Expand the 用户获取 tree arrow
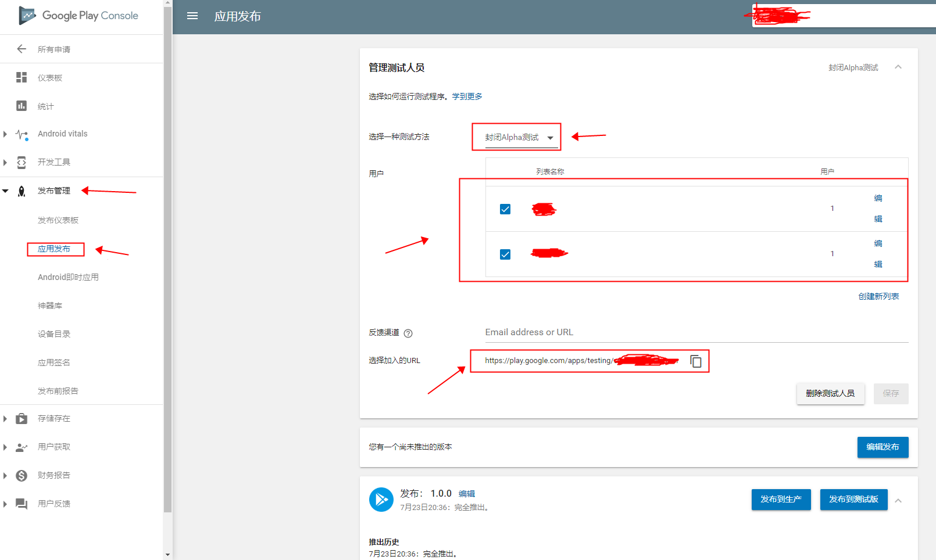The image size is (936, 560). 5,447
